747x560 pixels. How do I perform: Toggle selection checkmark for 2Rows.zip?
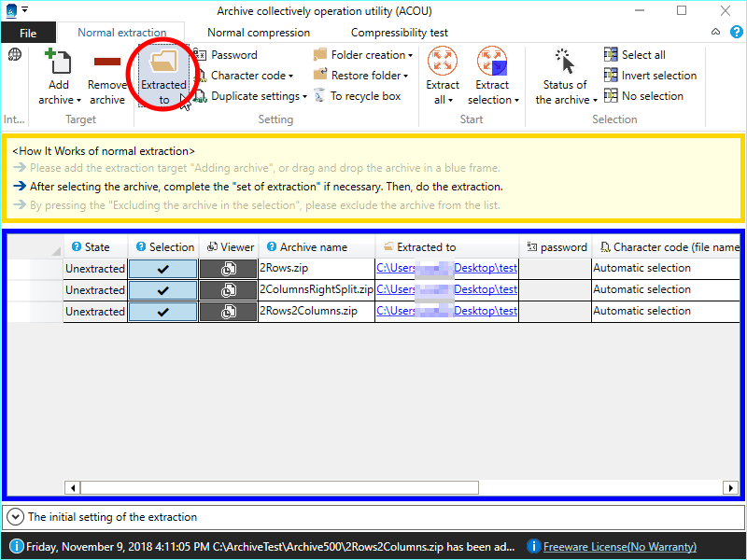pyautogui.click(x=162, y=268)
